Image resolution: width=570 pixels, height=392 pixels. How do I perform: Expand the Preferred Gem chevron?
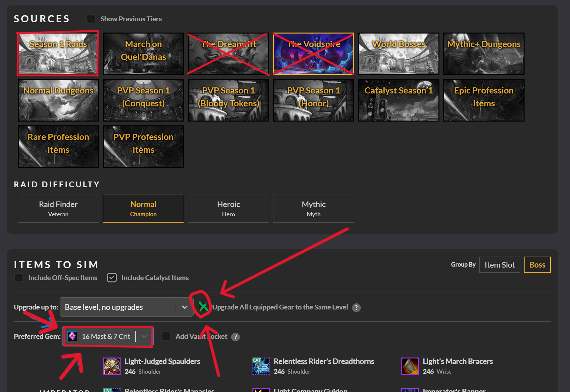144,336
